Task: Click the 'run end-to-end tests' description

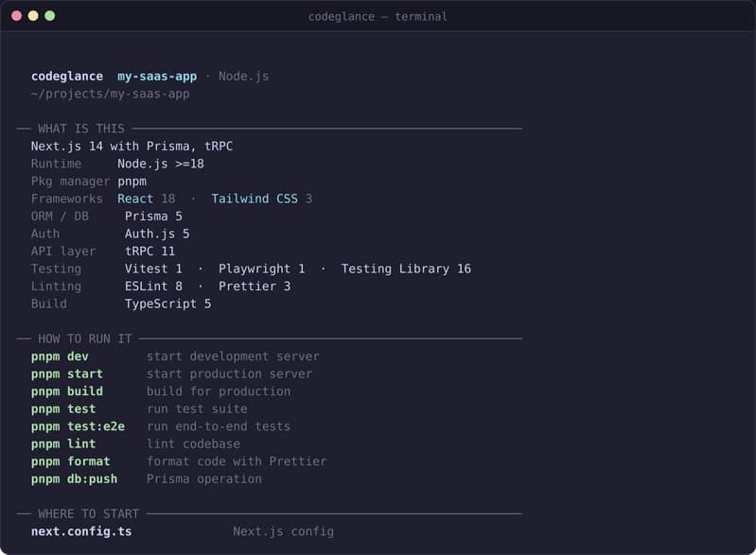Action: [219, 426]
